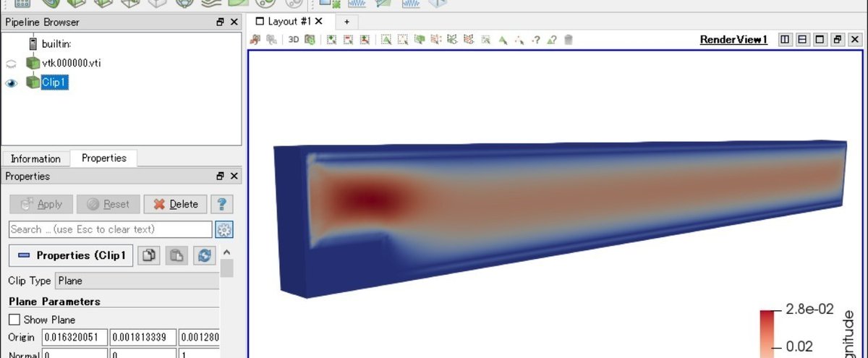Click the add-to-selection modifier icon
Viewport: 868px width, 358px height.
331,40
